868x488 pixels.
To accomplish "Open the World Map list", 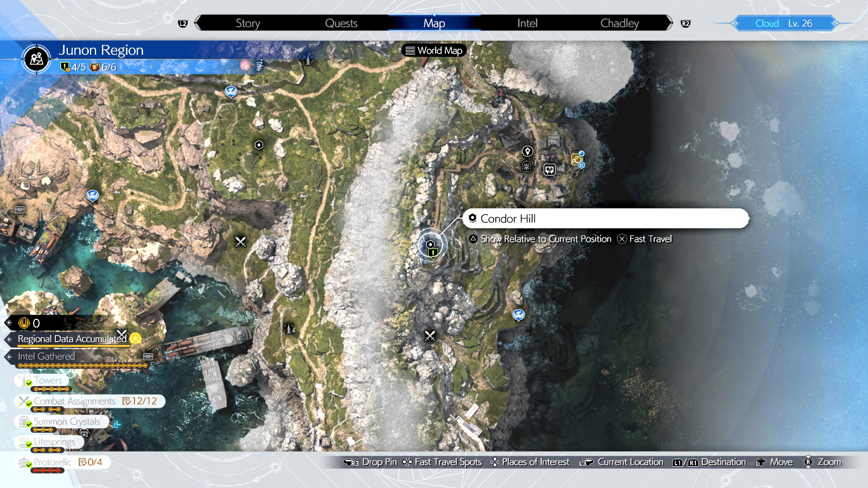I will 434,50.
